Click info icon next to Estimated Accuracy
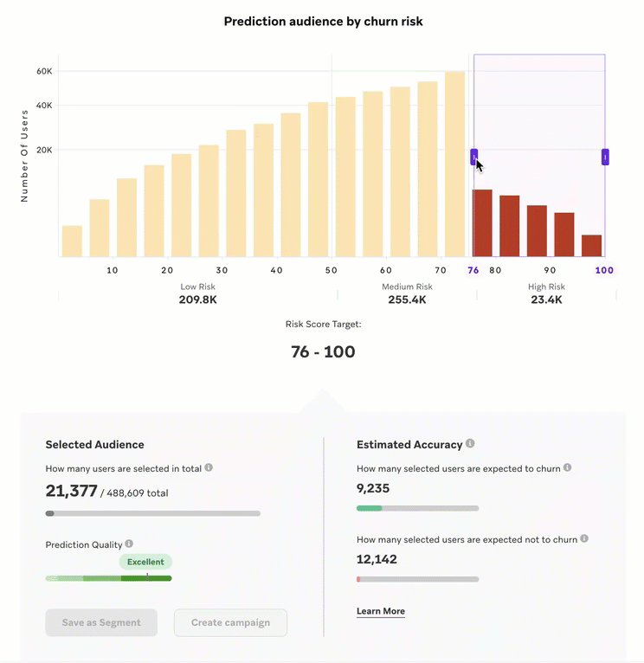Screen dimensions: 644x663 470,443
